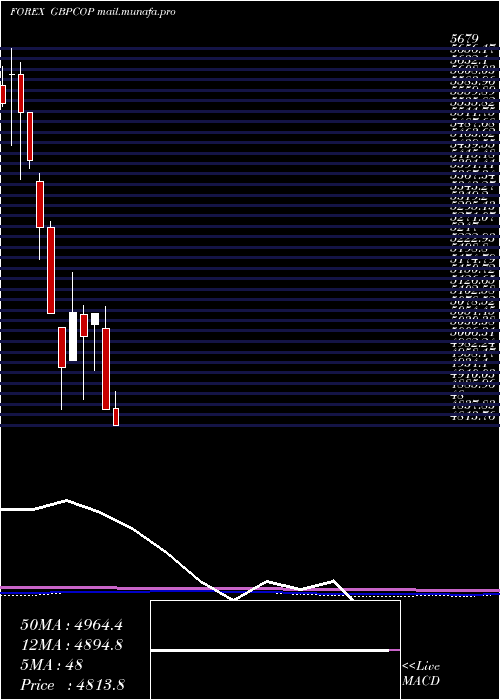Click the '12MA : 4894.8' value
The height and width of the screenshot is (700, 500).
coord(71,645)
